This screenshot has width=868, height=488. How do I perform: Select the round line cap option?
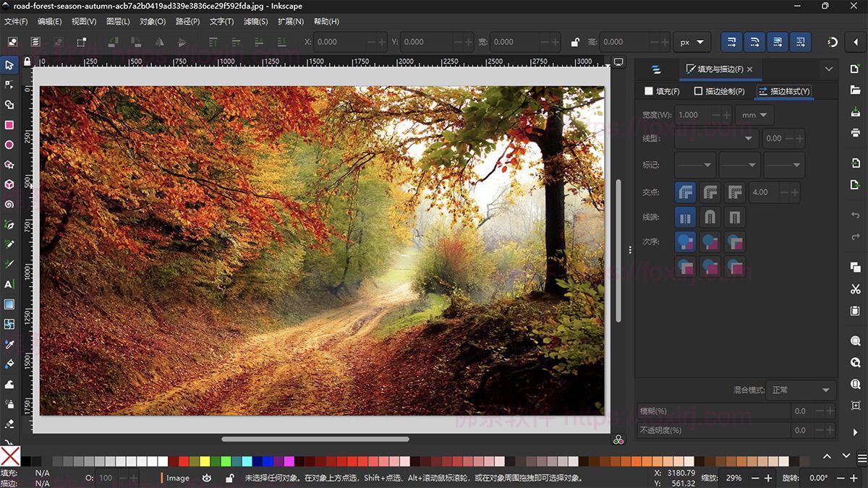click(710, 217)
